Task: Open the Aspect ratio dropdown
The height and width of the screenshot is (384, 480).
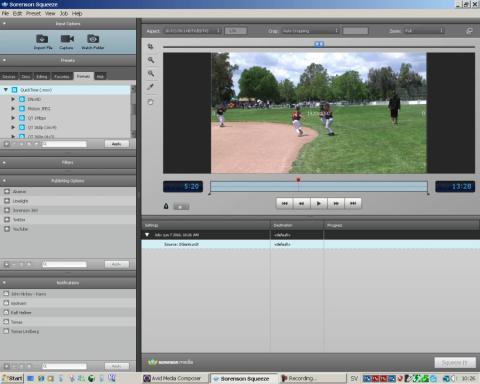Action: (x=193, y=31)
